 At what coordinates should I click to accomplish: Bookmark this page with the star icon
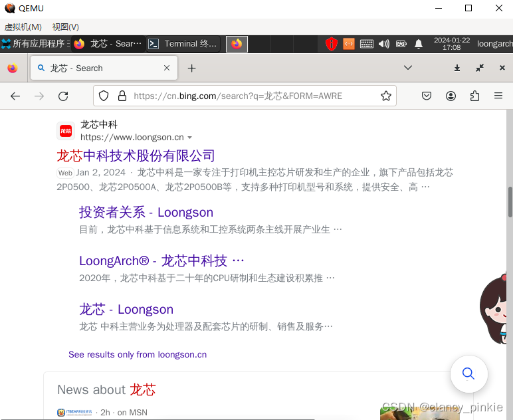click(x=386, y=96)
